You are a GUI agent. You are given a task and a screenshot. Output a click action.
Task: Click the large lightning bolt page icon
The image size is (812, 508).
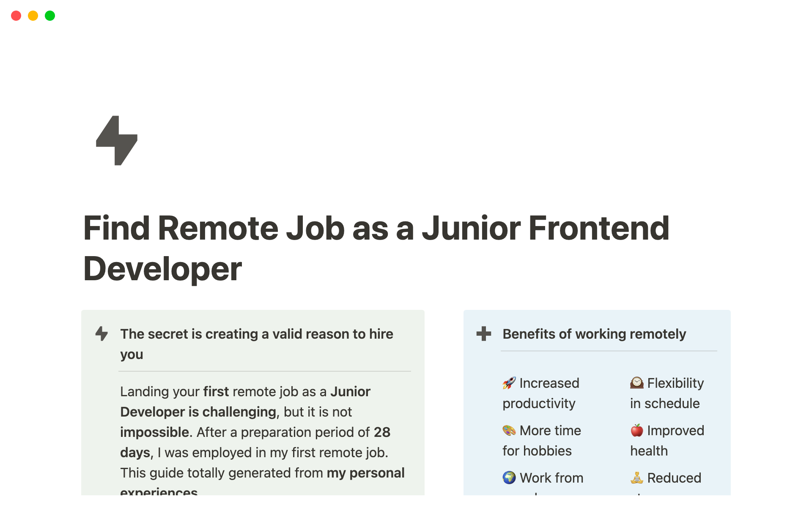click(x=117, y=141)
